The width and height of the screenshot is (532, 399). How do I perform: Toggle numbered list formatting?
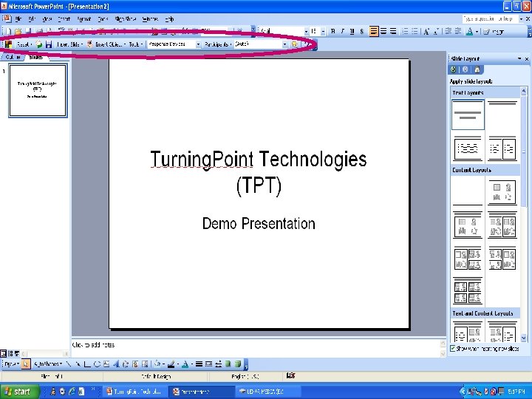point(405,32)
